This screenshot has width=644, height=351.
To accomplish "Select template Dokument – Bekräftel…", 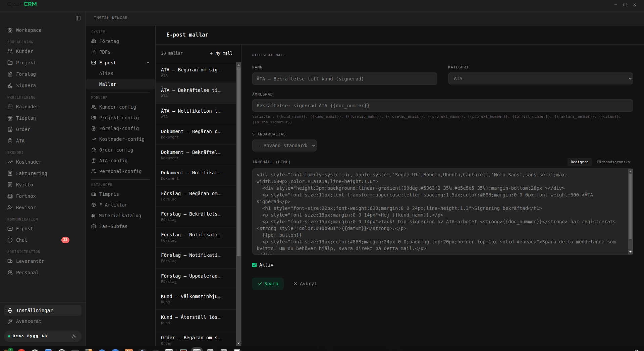I will pos(196,155).
